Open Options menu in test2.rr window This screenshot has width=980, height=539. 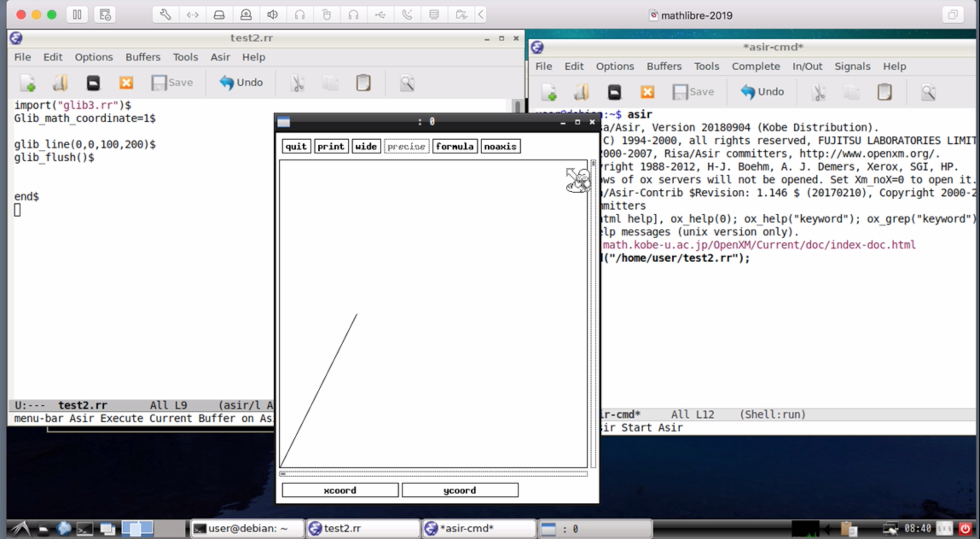pos(94,57)
